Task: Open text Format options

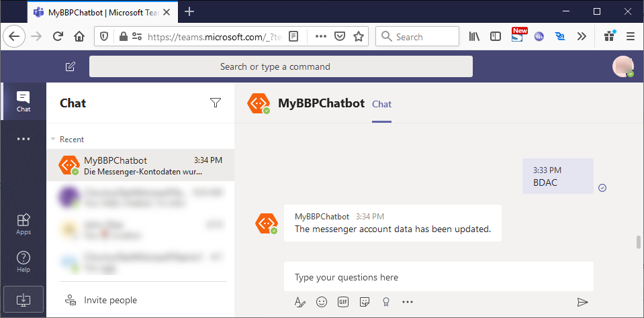Action: pyautogui.click(x=300, y=303)
